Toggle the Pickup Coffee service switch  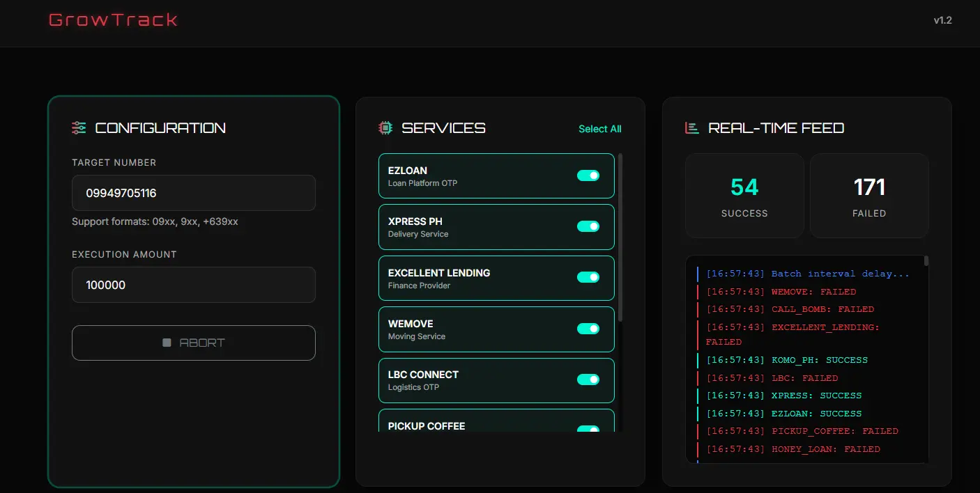tap(588, 429)
